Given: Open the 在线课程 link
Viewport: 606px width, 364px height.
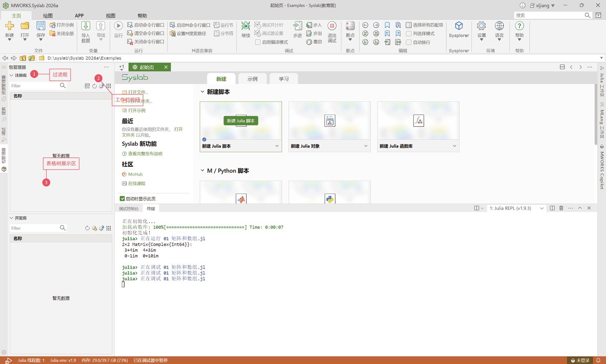Looking at the screenshot, I should (x=137, y=183).
